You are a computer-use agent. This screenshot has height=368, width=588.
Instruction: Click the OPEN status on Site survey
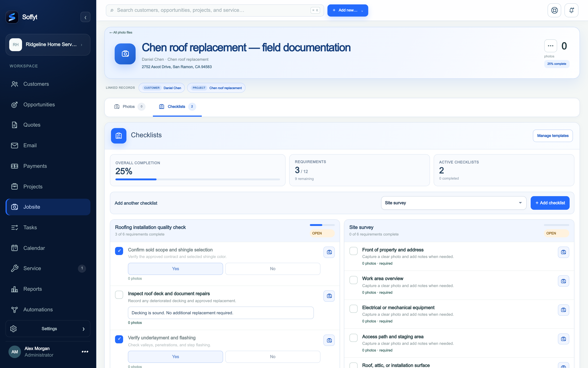[x=556, y=233]
